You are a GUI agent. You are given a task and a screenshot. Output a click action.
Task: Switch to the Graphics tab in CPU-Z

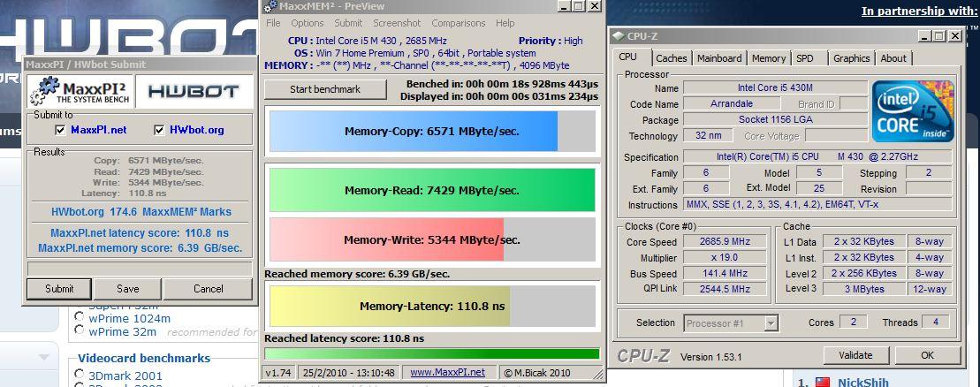tap(851, 58)
